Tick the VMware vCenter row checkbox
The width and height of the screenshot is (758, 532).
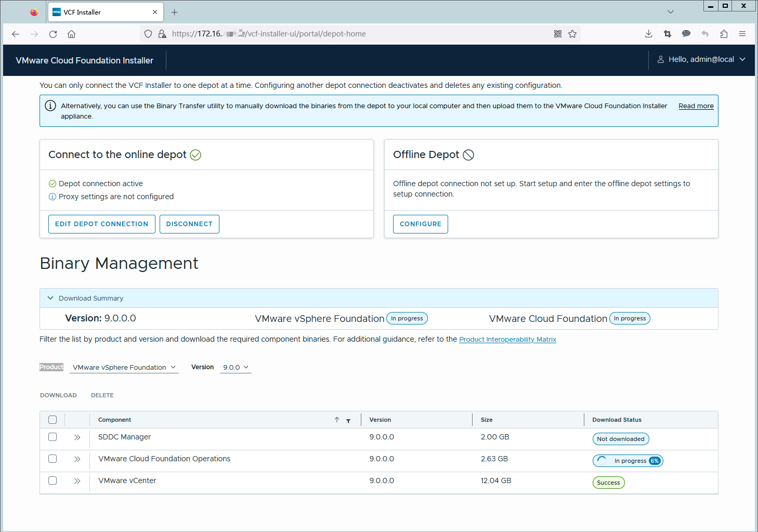click(x=53, y=481)
